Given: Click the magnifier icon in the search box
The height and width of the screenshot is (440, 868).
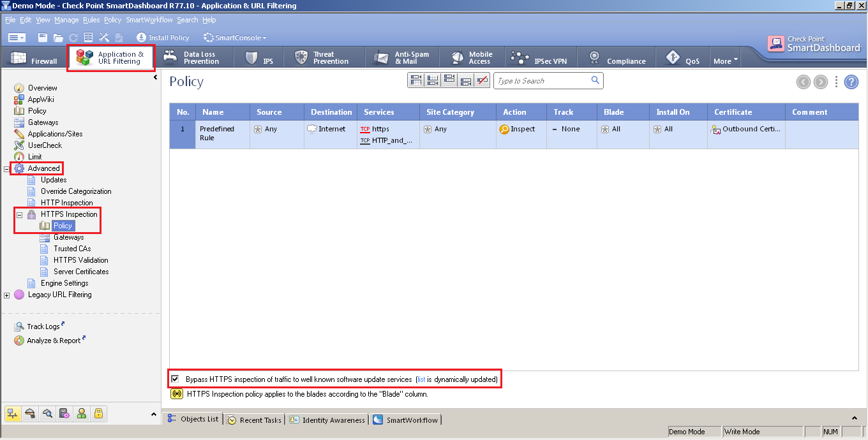Looking at the screenshot, I should point(595,80).
